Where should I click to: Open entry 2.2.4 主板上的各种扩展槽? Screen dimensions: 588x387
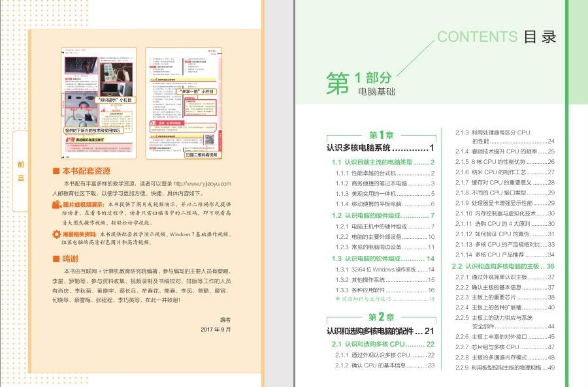(x=505, y=307)
